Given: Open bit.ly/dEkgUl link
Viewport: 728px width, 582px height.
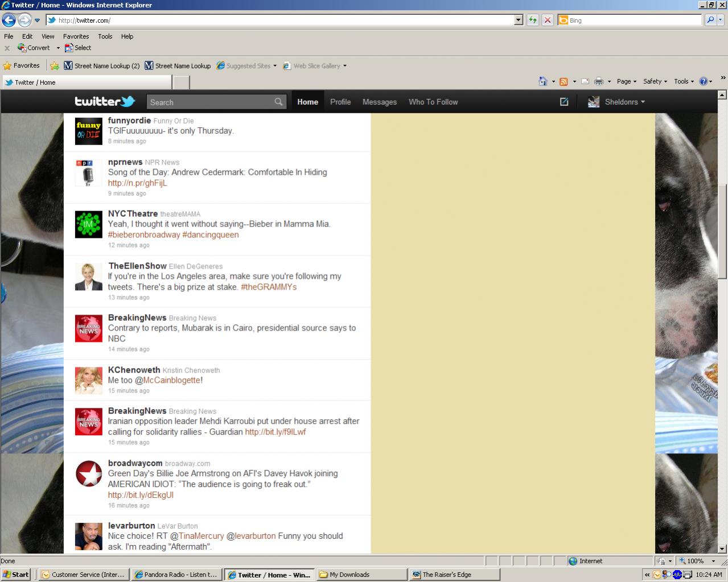Looking at the screenshot, I should [141, 495].
